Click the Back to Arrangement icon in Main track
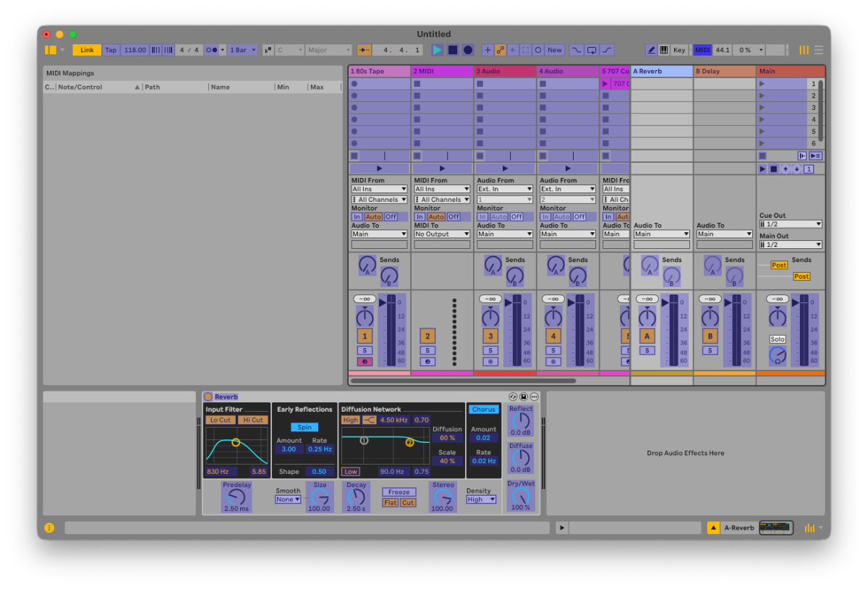 [802, 156]
